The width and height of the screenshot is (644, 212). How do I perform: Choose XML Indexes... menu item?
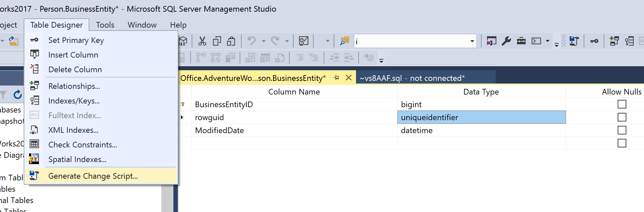pos(101,130)
